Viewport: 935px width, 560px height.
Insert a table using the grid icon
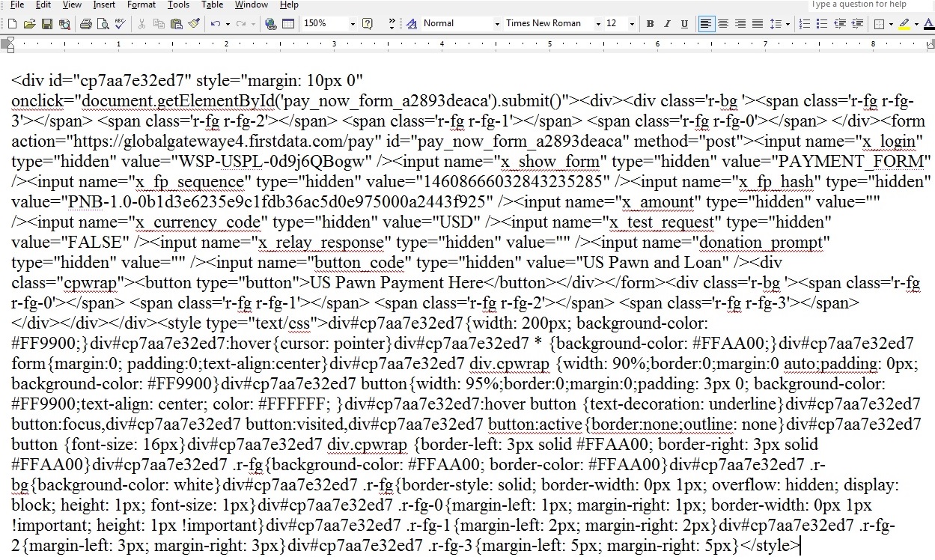tap(288, 24)
